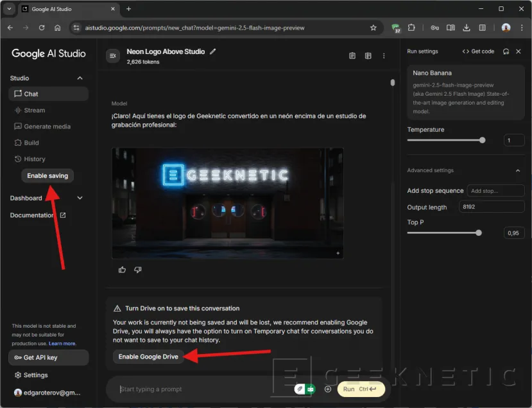This screenshot has width=532, height=408.
Task: Bookmark this page with star icon
Action: [373, 28]
